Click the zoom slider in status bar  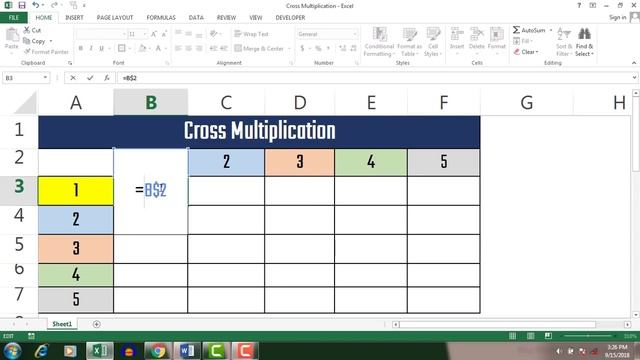point(588,336)
